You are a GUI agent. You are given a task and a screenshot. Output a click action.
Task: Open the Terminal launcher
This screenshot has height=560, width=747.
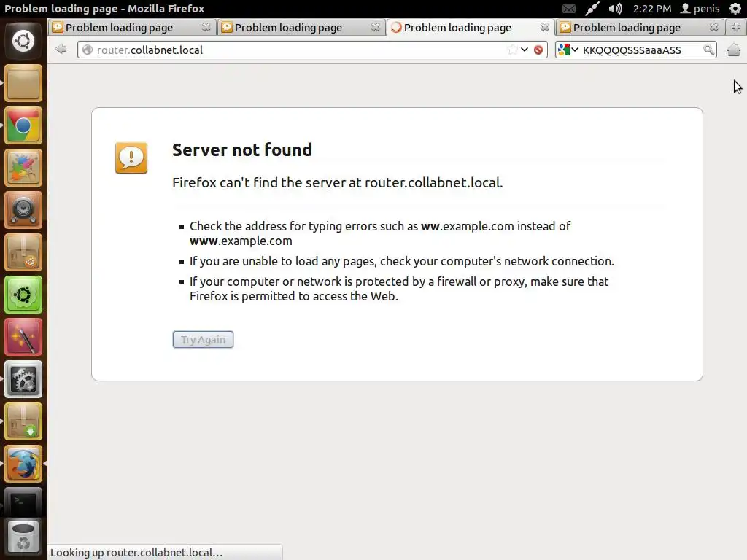click(x=23, y=502)
